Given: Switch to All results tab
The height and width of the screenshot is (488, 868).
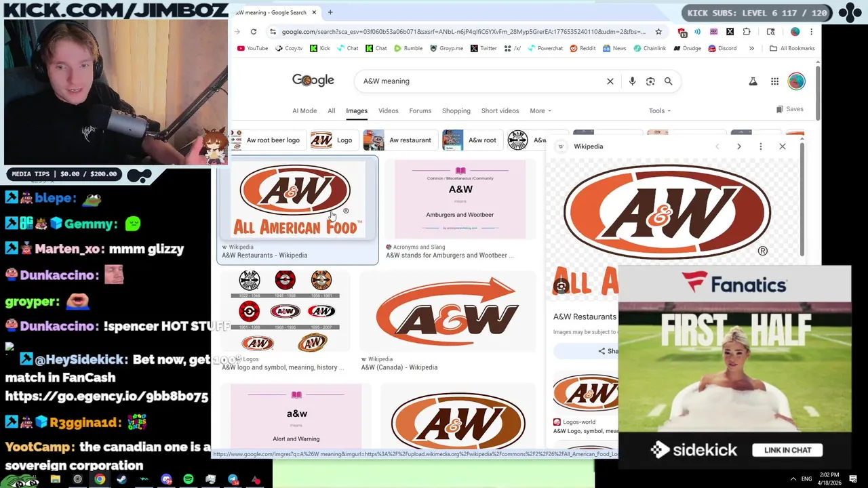Looking at the screenshot, I should tap(332, 110).
